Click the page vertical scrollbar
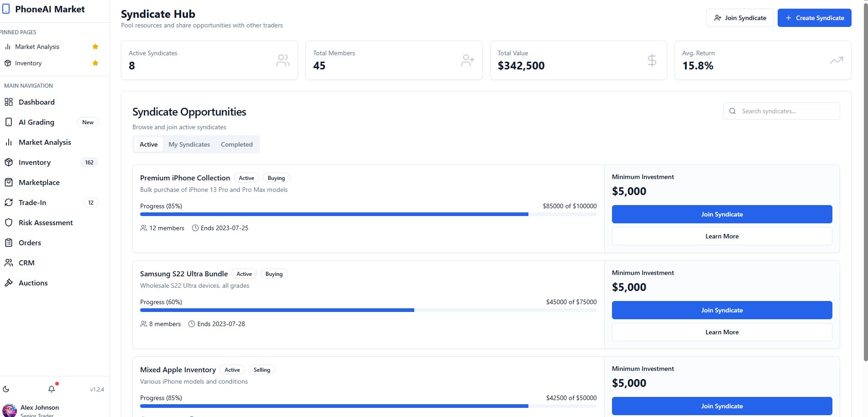 coord(865,183)
